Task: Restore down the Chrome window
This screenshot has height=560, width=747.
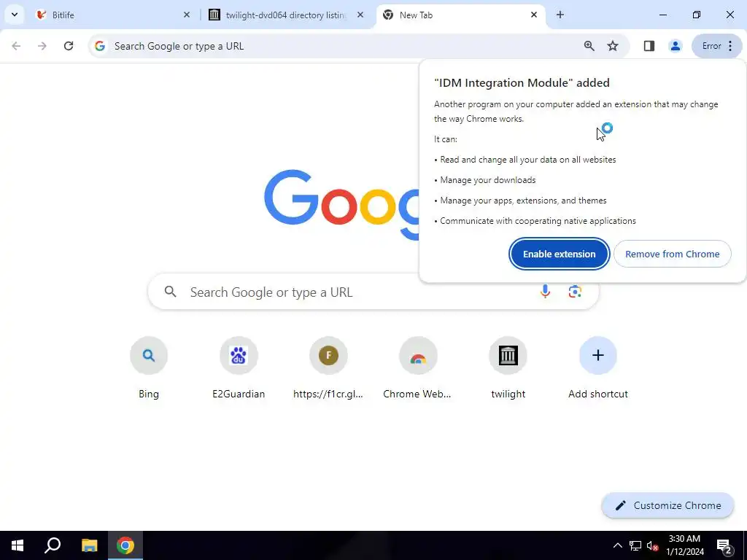Action: point(697,15)
